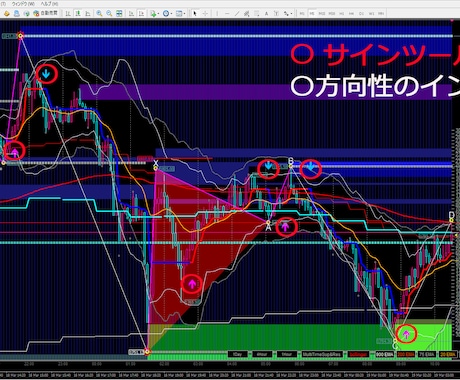
Task: Open the chart templates dropdown
Action: tap(180, 14)
